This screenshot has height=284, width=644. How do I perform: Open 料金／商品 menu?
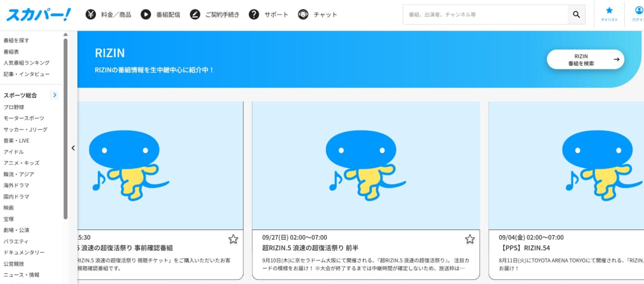coord(116,15)
